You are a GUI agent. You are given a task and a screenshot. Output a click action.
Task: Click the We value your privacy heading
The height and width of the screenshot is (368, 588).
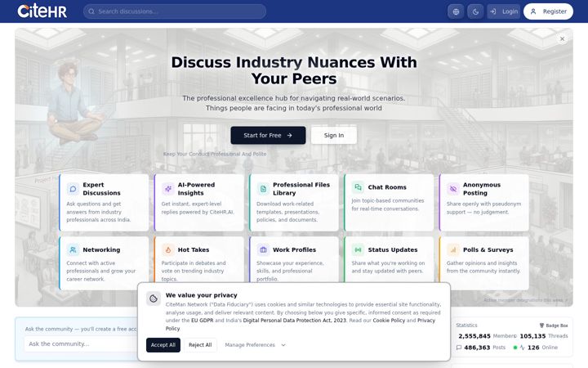point(202,295)
